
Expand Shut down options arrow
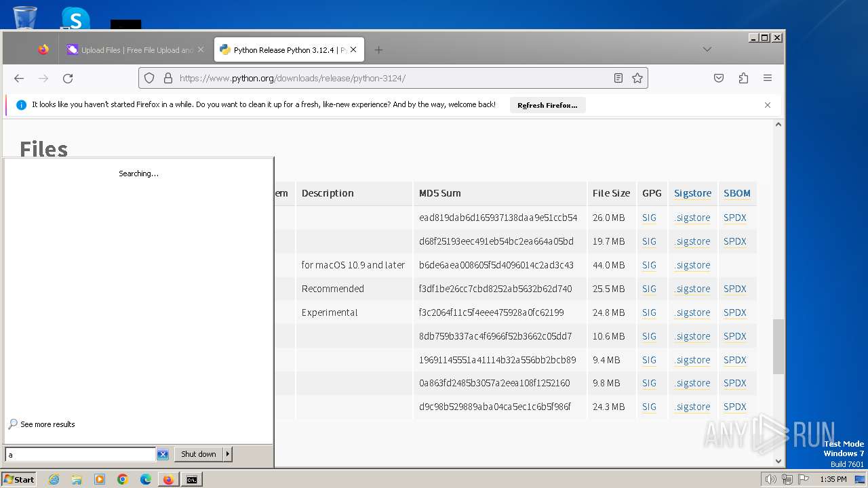click(x=228, y=454)
